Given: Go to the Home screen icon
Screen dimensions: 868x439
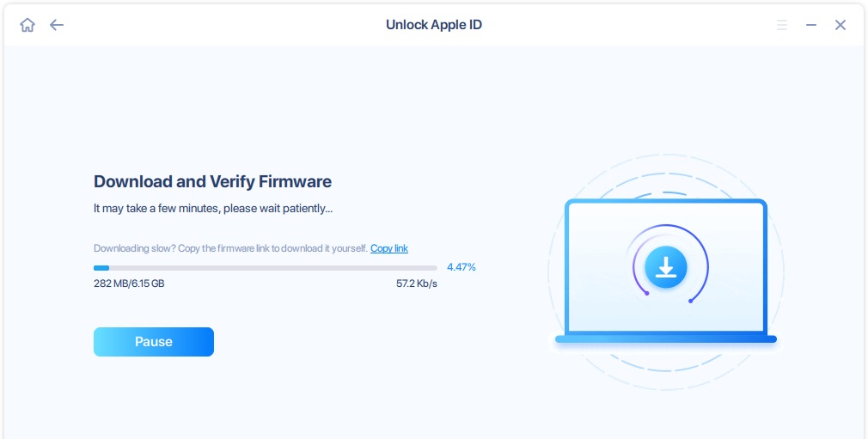Looking at the screenshot, I should coord(28,25).
